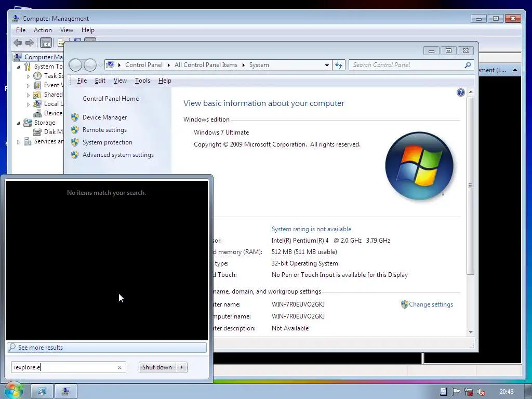
Task: Open the Help menu in Control Panel
Action: pyautogui.click(x=165, y=81)
